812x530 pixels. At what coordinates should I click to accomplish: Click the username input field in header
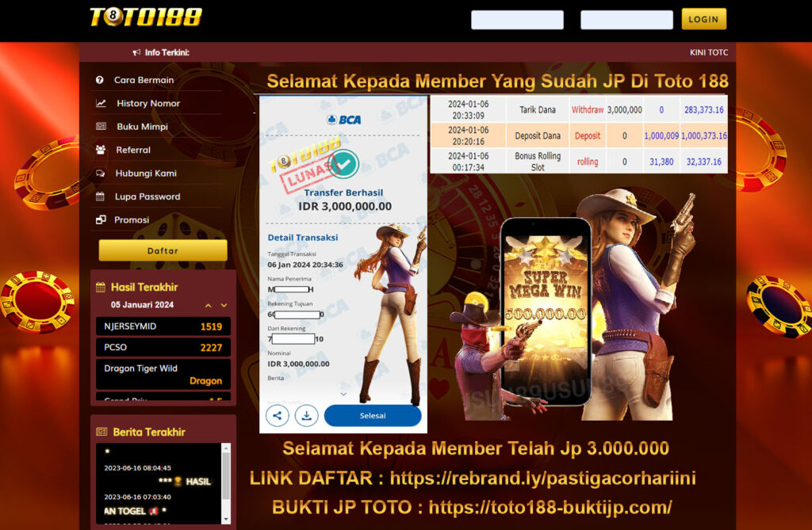517,20
